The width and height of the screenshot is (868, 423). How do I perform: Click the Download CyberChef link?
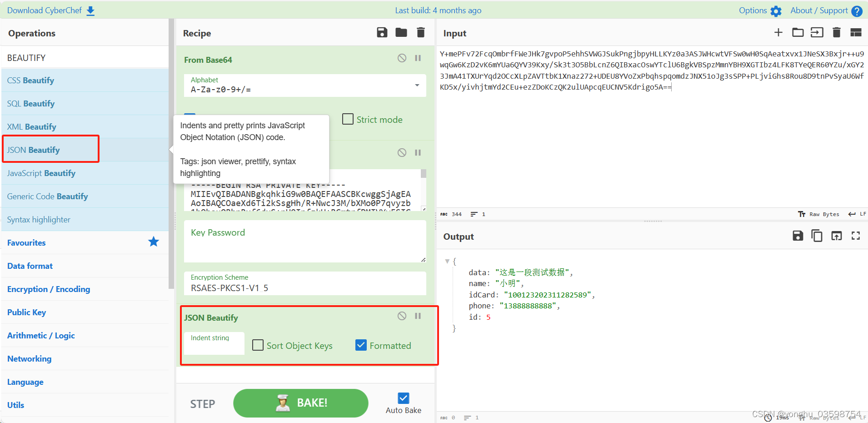click(44, 10)
